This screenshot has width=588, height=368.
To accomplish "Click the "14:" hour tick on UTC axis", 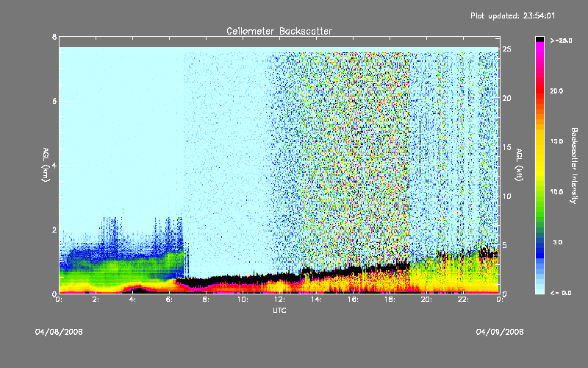I will [316, 300].
